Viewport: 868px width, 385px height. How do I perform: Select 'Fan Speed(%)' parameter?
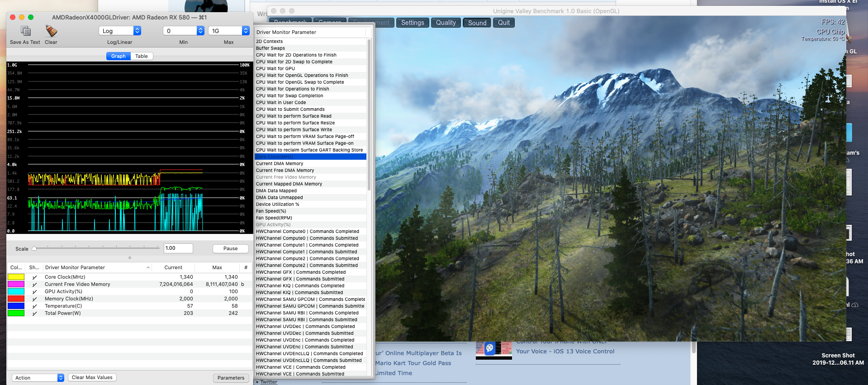click(310, 211)
